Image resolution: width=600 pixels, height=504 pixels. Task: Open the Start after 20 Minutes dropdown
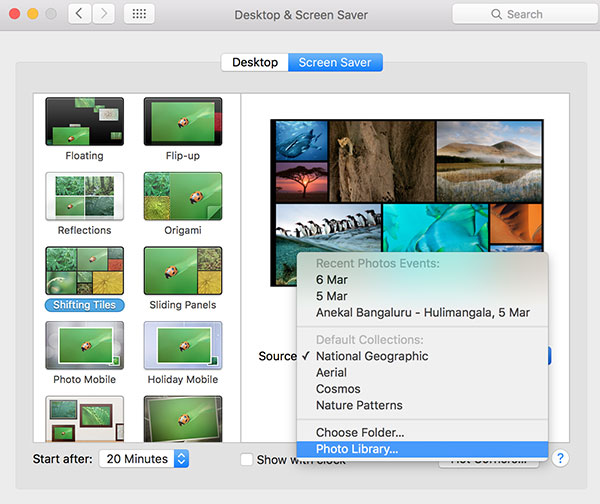coord(144,458)
